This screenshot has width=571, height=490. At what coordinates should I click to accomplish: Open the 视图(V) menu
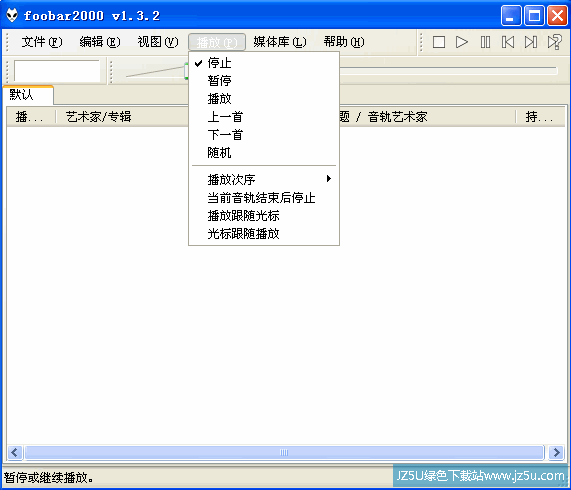[x=158, y=42]
